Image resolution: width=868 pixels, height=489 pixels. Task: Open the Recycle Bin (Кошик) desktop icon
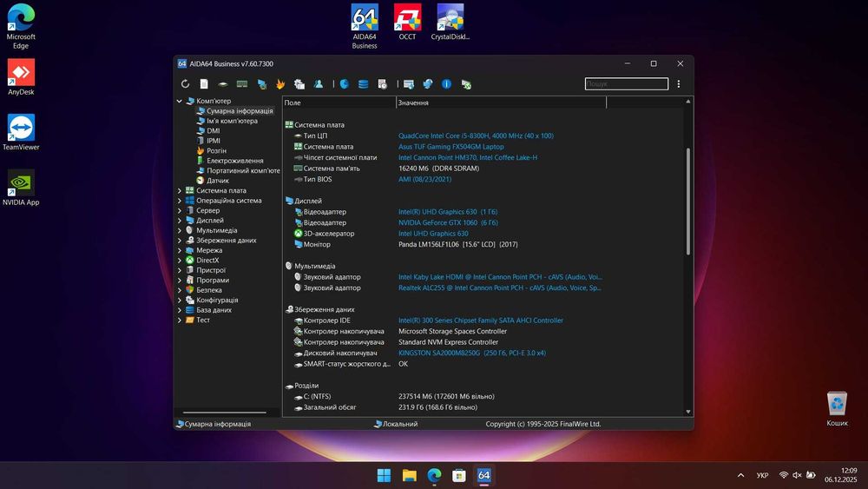[837, 409]
